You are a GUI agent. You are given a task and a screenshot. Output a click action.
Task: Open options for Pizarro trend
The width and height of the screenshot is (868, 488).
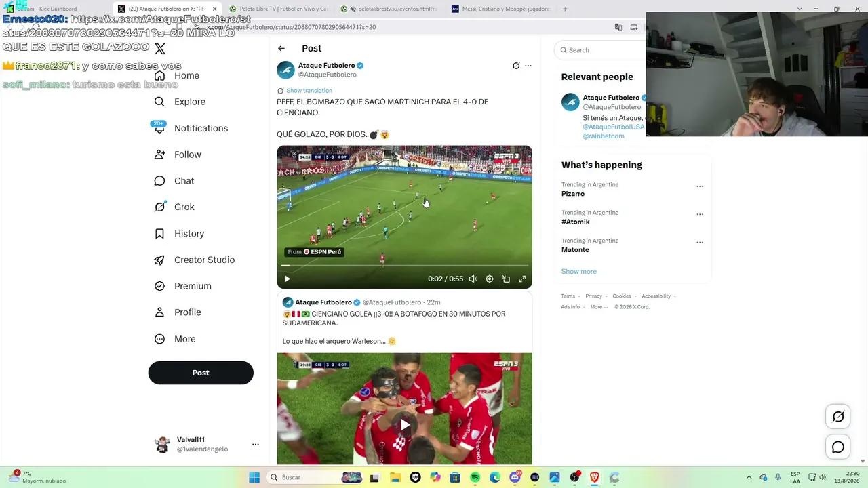700,186
